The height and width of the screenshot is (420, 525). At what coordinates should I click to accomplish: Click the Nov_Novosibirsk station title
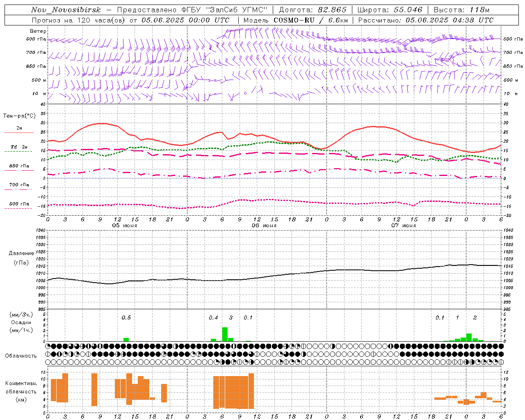[66, 10]
